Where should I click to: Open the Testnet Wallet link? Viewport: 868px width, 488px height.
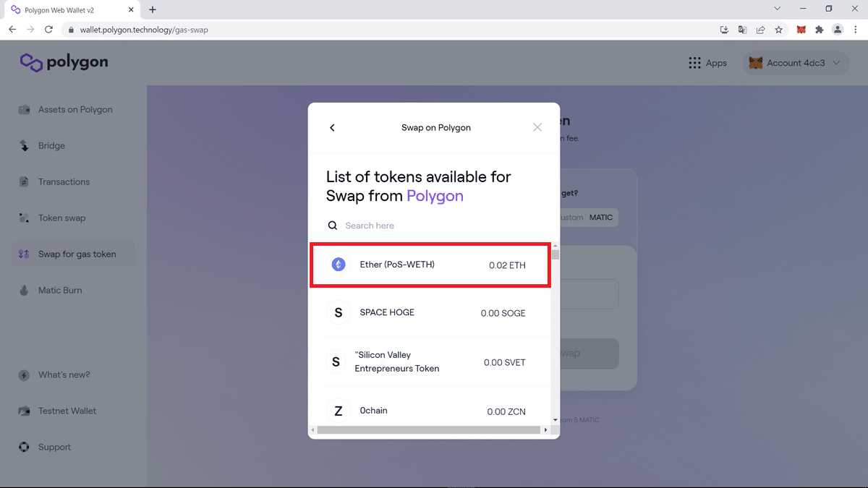pyautogui.click(x=67, y=411)
